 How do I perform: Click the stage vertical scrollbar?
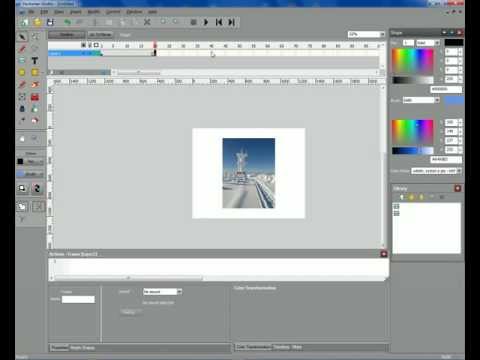tap(383, 167)
